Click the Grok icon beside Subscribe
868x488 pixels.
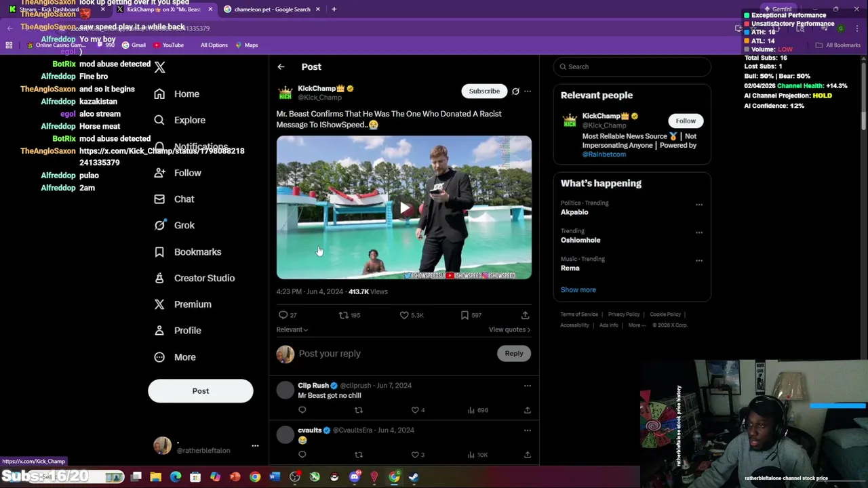point(515,91)
